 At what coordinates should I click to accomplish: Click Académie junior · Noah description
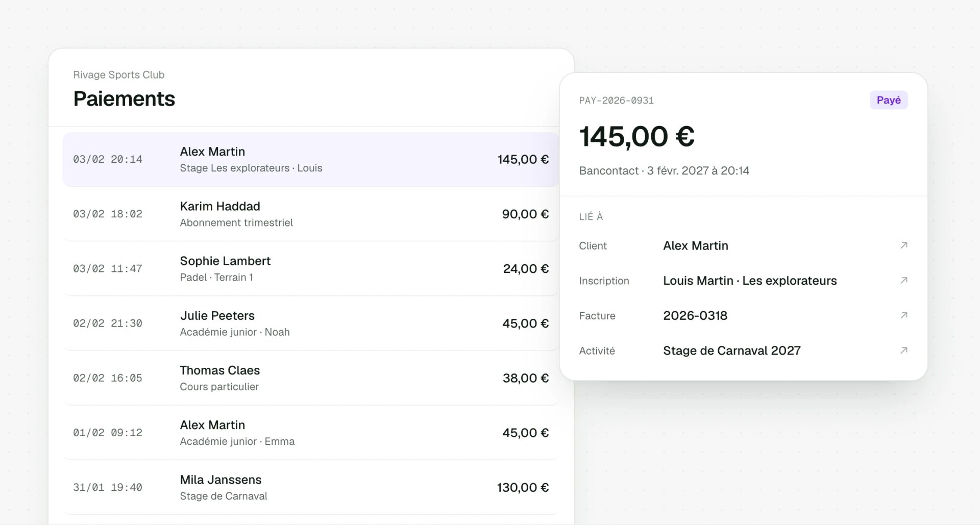point(235,332)
